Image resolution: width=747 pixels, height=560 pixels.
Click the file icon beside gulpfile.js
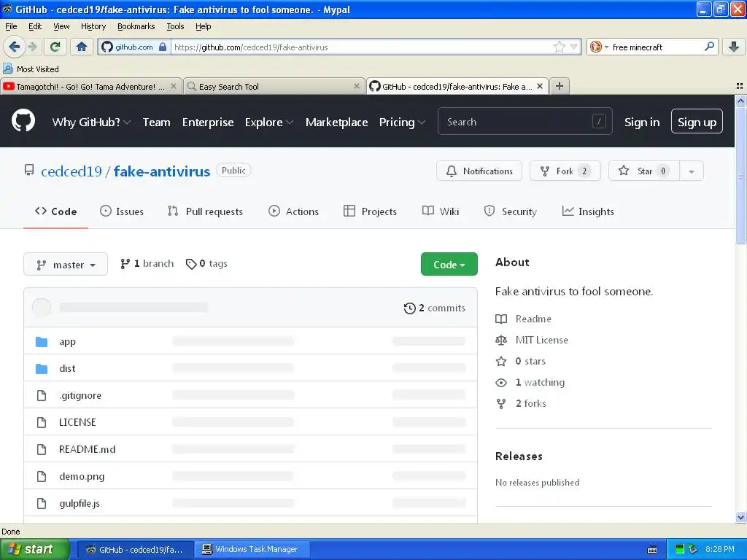tap(42, 503)
